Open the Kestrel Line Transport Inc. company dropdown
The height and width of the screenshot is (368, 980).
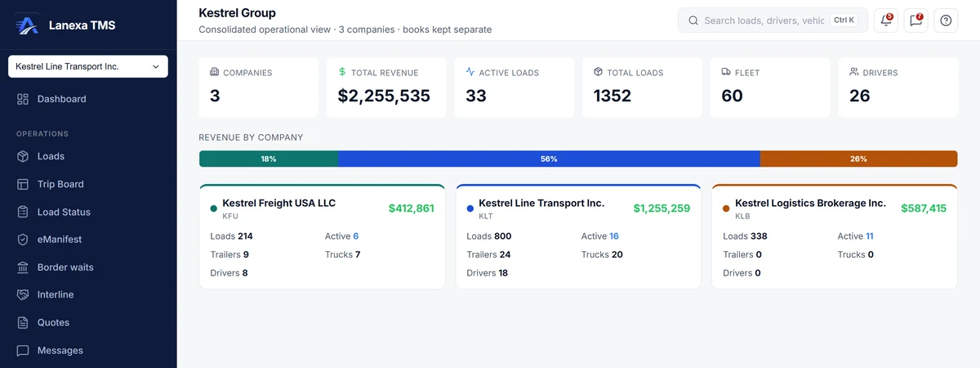click(88, 66)
